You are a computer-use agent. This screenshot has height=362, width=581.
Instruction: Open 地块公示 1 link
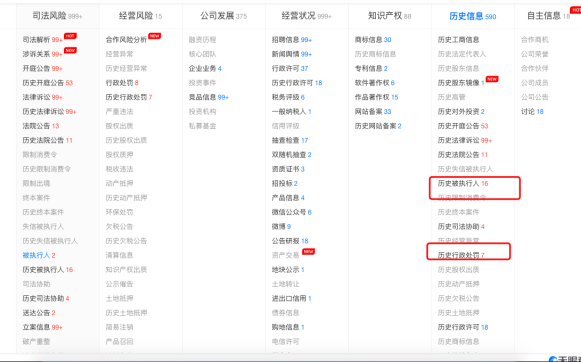tap(288, 270)
